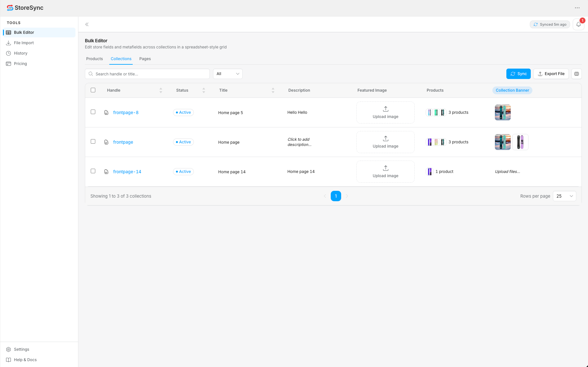Screen dimensions: 588x367
Task: Open the notifications bell
Action: click(x=579, y=24)
